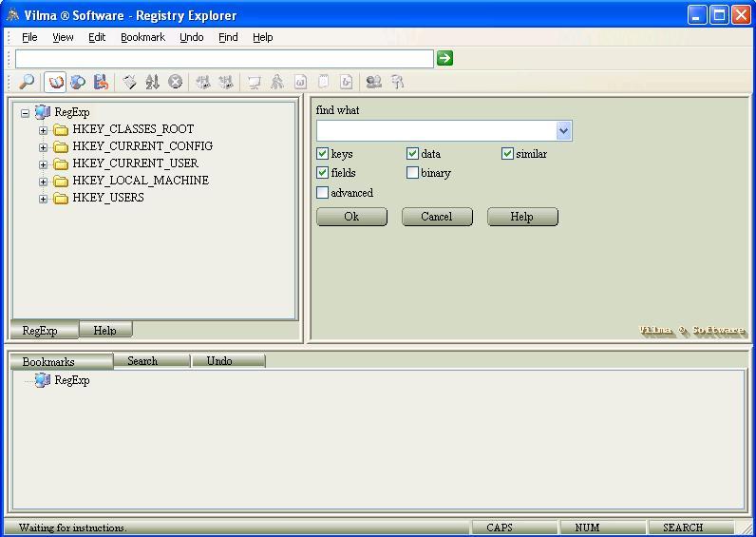Viewport: 756px width, 537px height.
Task: Click the Help button in find panel
Action: (522, 217)
